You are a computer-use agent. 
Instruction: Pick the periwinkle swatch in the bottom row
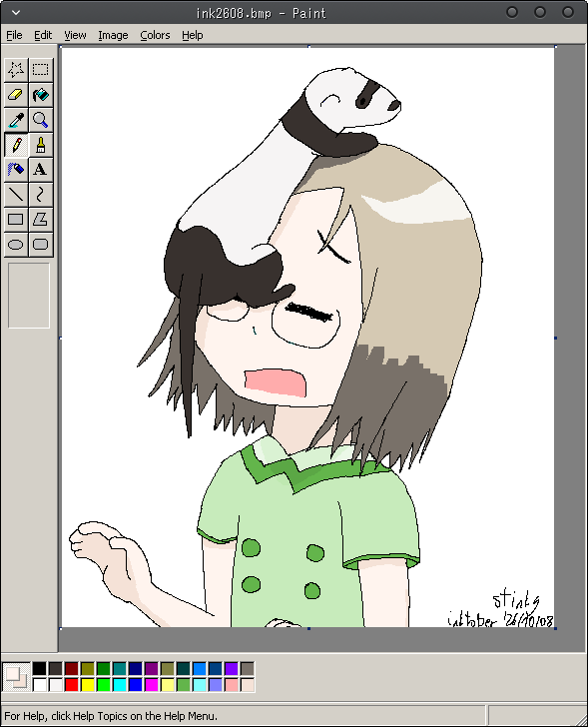[x=216, y=685]
